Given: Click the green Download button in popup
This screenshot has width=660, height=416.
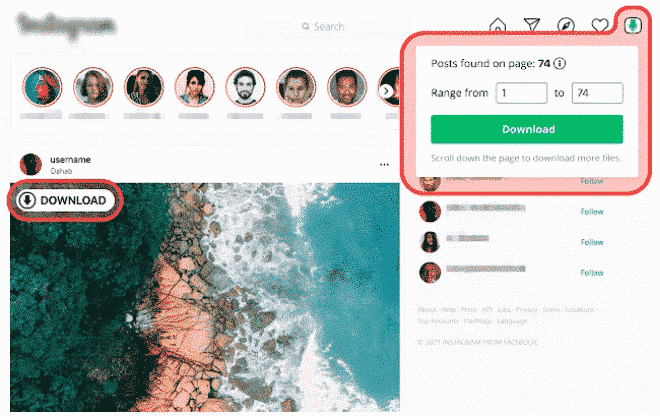Looking at the screenshot, I should [527, 129].
